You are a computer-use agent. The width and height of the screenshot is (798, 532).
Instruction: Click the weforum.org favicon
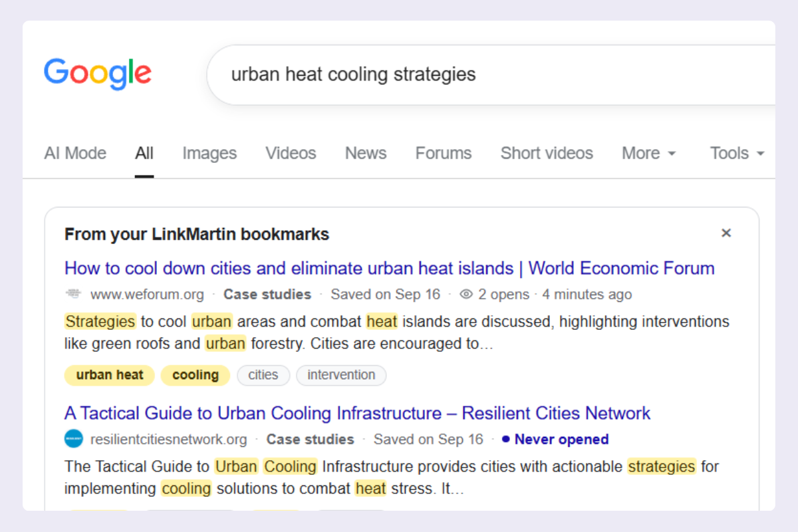pos(73,294)
